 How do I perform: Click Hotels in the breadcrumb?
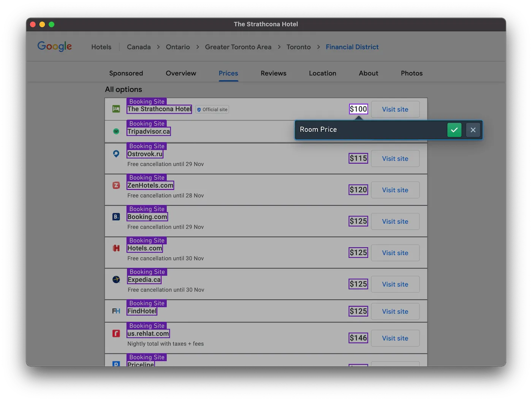point(101,47)
